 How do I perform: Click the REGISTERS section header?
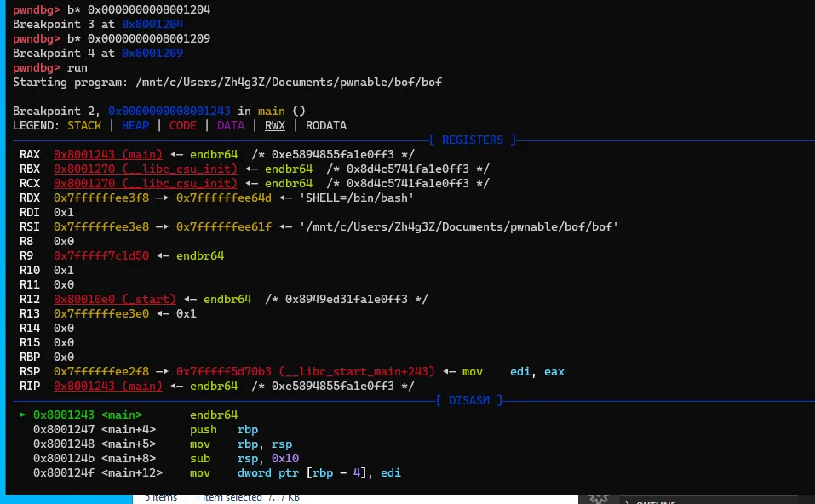(472, 140)
